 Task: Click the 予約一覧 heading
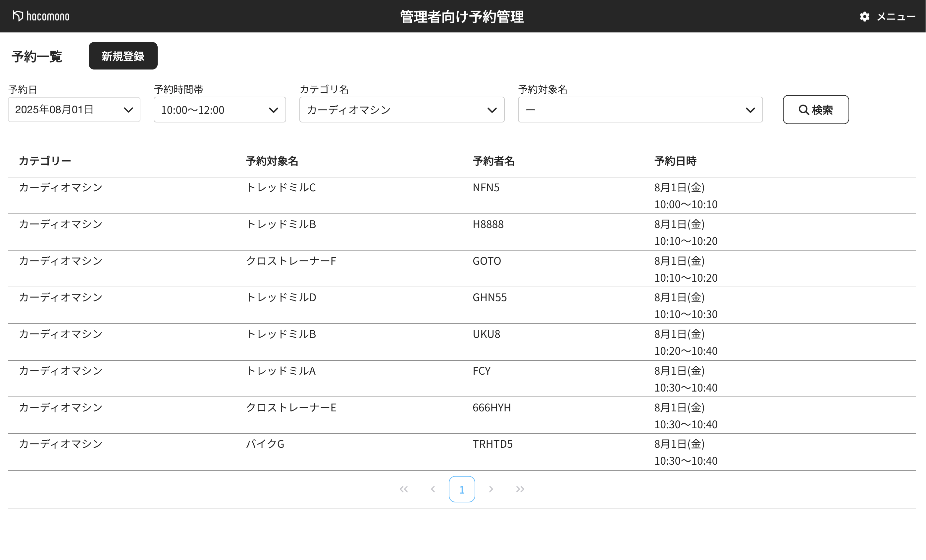pyautogui.click(x=36, y=56)
